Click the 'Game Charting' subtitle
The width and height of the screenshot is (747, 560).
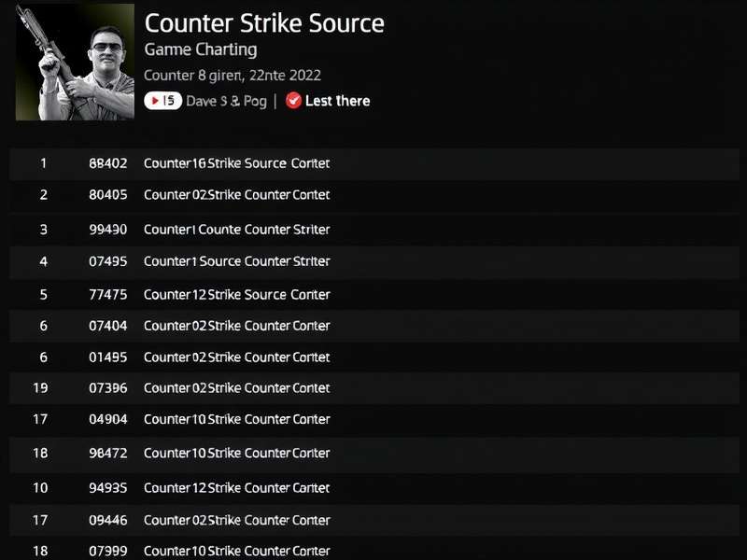point(201,49)
